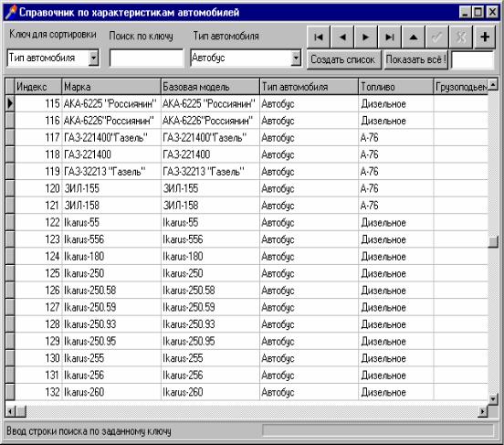The width and height of the screenshot is (504, 445).
Task: Click Базовая модель cell 'Ikarus-180'
Action: pos(210,256)
